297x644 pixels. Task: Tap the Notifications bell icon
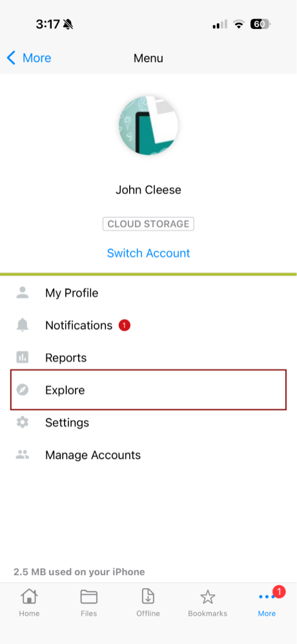point(23,326)
